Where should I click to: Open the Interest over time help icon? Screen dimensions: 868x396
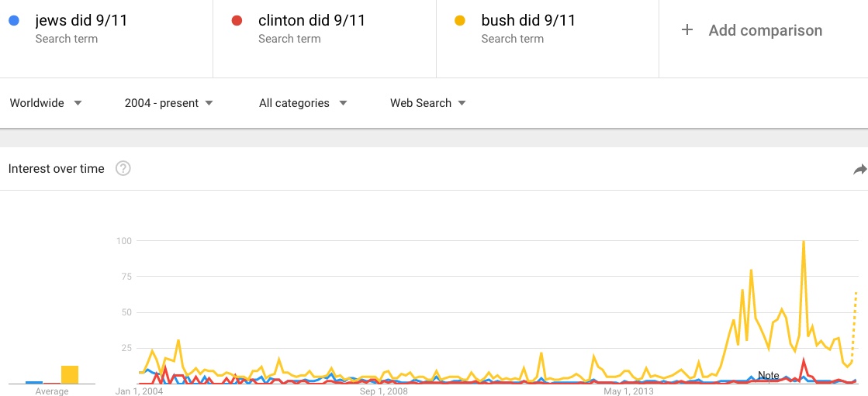(x=123, y=169)
